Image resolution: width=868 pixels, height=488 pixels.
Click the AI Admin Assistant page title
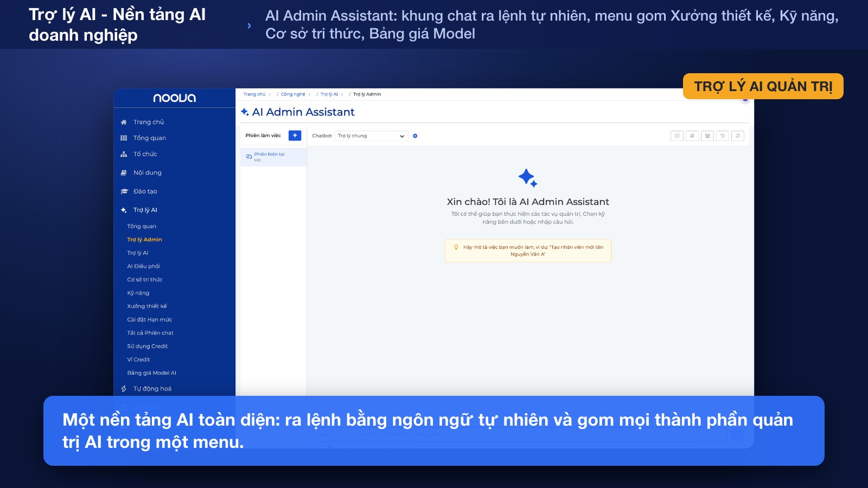click(x=303, y=112)
